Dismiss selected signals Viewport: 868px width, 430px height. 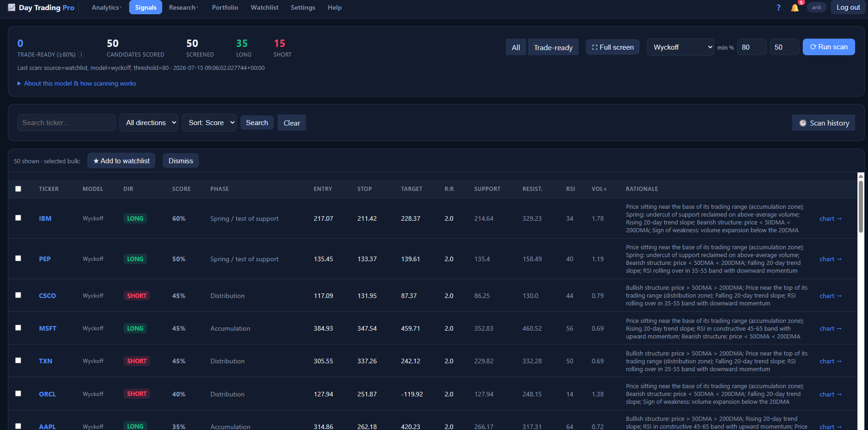tap(181, 161)
